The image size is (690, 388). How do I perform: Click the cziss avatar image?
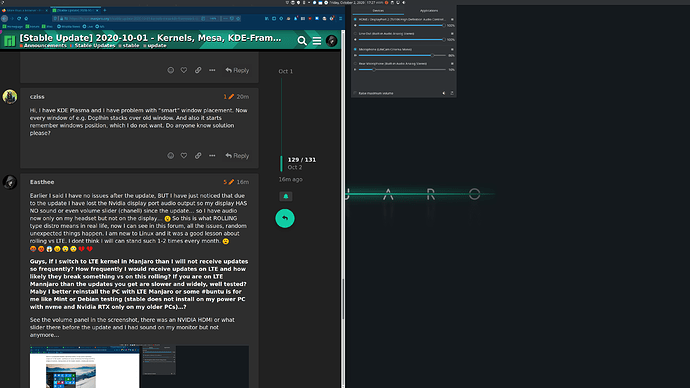point(10,97)
